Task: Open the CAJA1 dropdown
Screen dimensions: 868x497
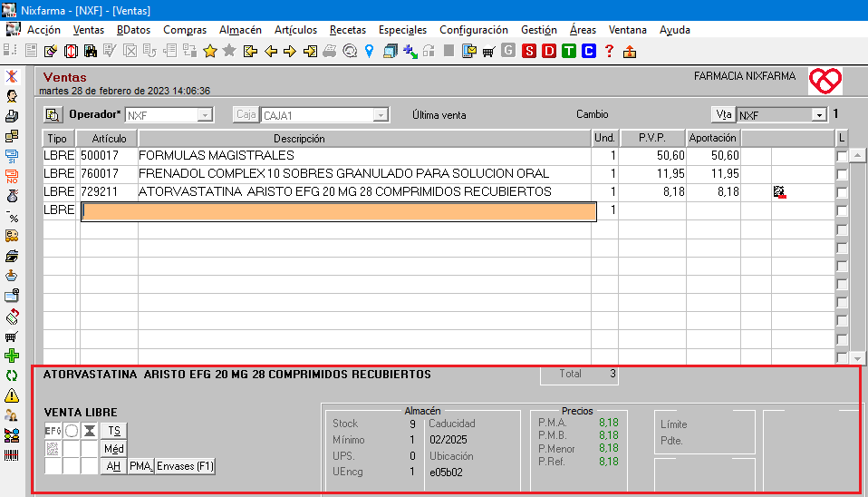Action: [x=380, y=114]
